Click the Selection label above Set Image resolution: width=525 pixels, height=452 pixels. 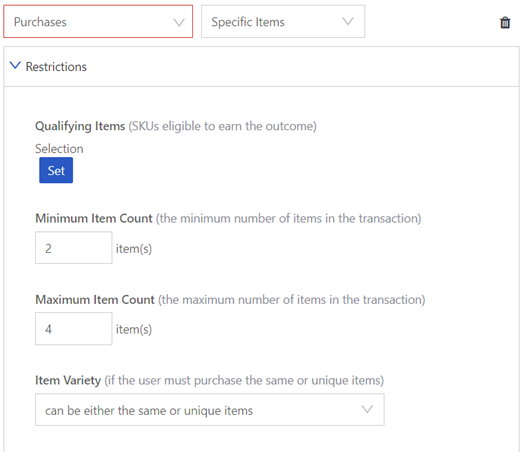[59, 149]
